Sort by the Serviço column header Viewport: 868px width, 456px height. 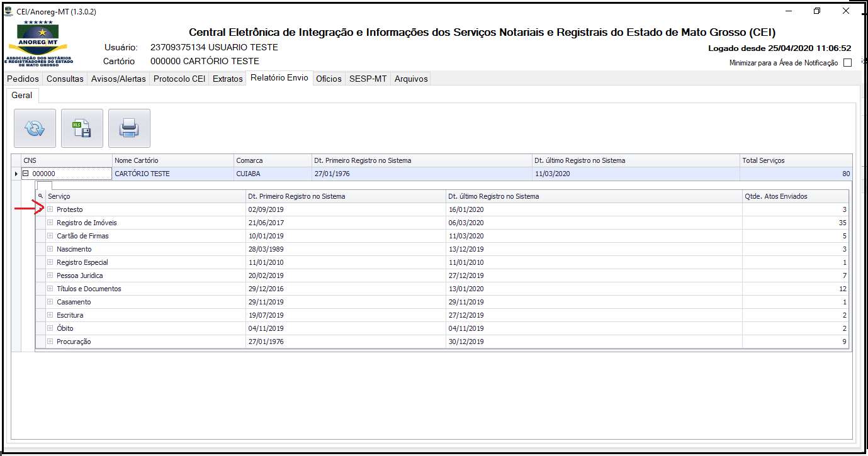(145, 196)
